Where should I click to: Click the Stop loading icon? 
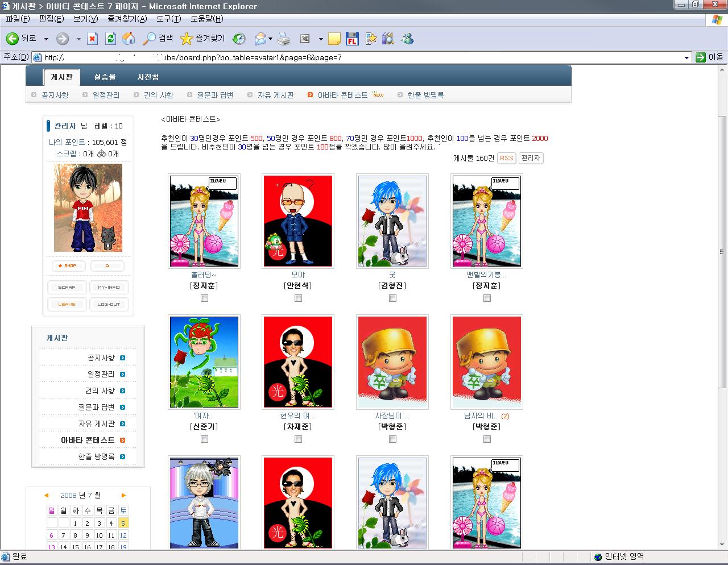92,39
